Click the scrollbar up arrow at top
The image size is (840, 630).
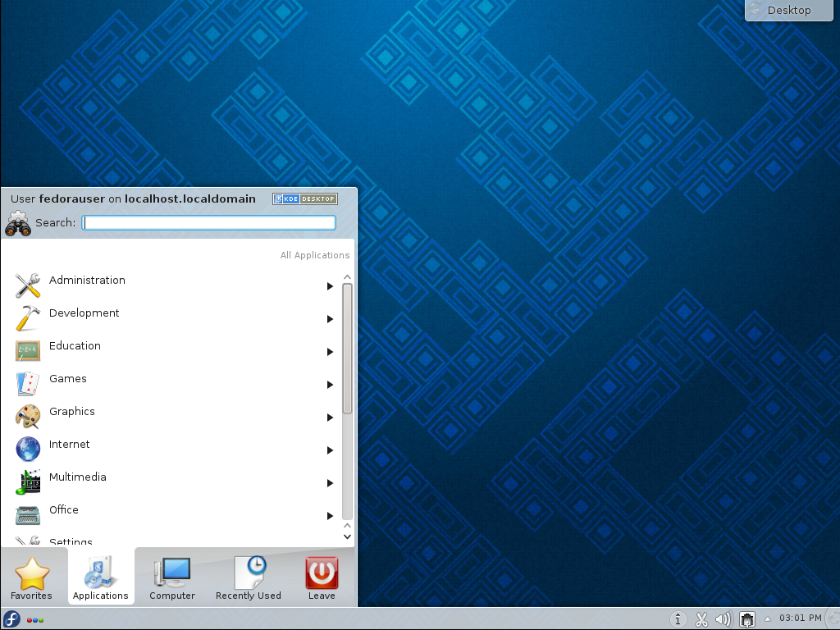tap(347, 277)
